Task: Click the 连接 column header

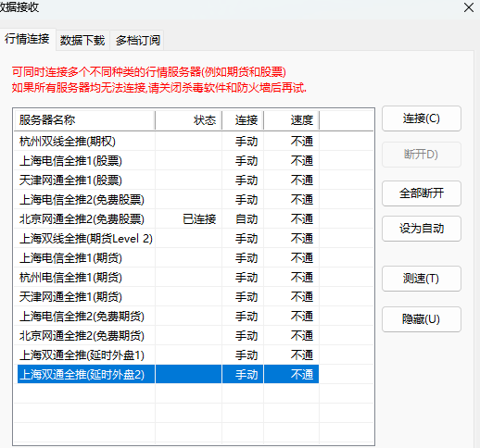Action: coord(243,120)
